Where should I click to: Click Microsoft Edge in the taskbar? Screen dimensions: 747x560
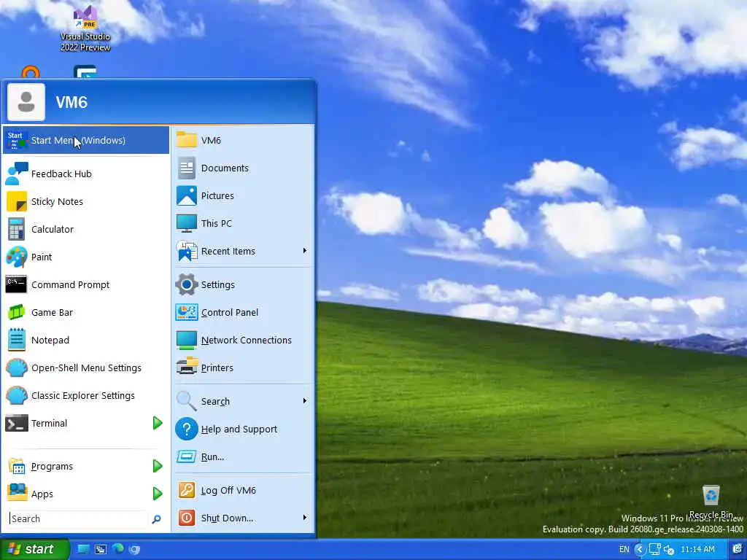pyautogui.click(x=117, y=549)
